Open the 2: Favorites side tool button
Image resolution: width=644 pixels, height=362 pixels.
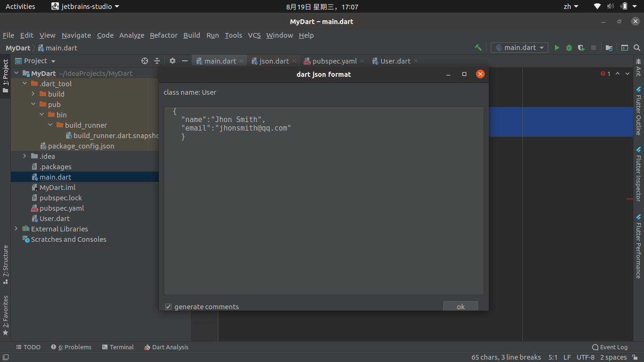[x=5, y=315]
